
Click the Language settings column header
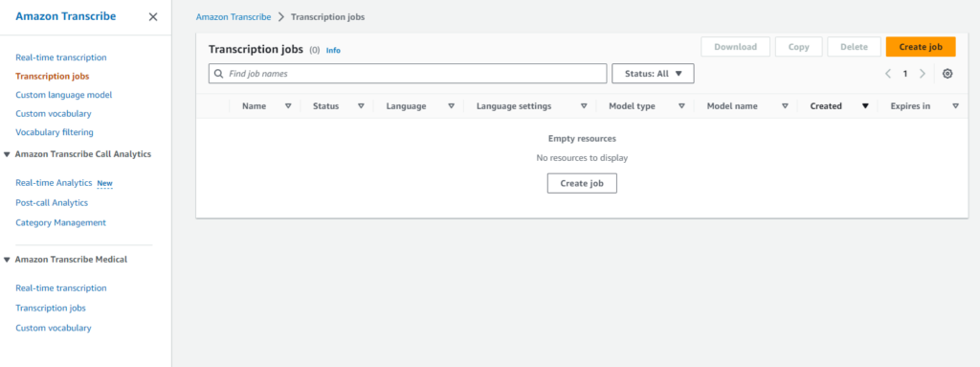click(x=514, y=106)
